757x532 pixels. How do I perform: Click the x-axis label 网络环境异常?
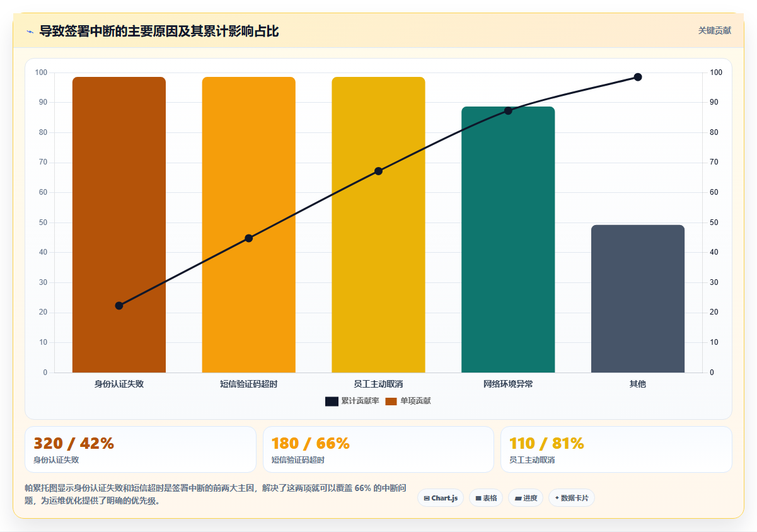508,384
